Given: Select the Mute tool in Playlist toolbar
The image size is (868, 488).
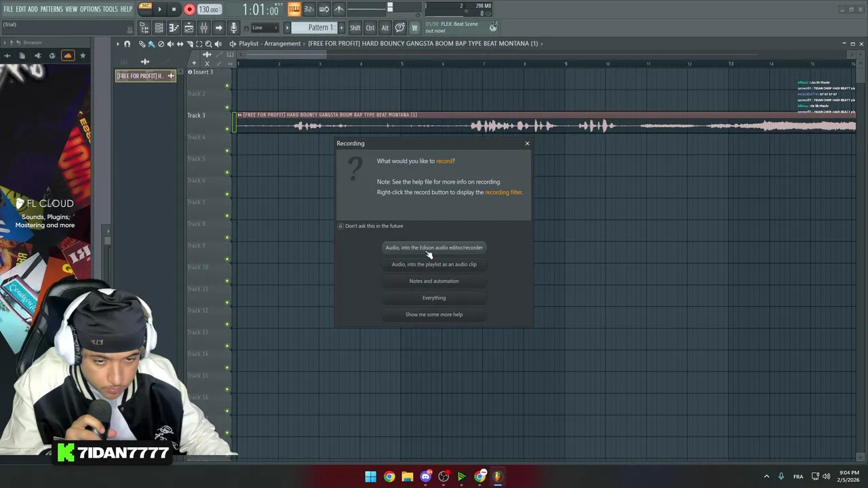Looking at the screenshot, I should pyautogui.click(x=170, y=43).
